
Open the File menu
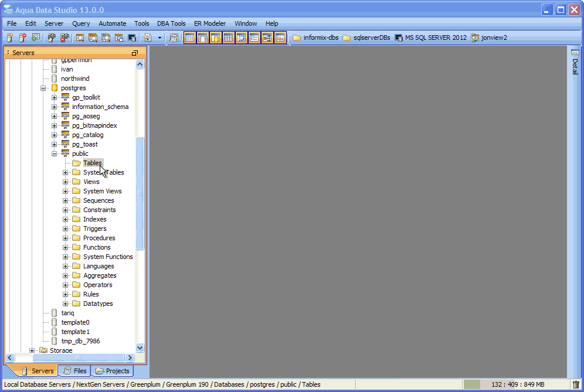point(12,23)
